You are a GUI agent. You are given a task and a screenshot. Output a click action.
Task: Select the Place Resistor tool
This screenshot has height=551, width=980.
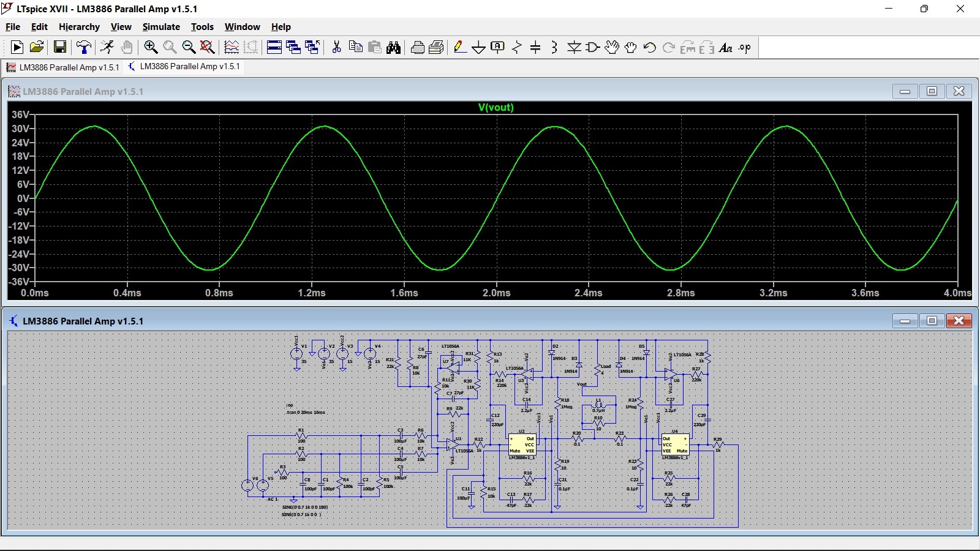(517, 47)
